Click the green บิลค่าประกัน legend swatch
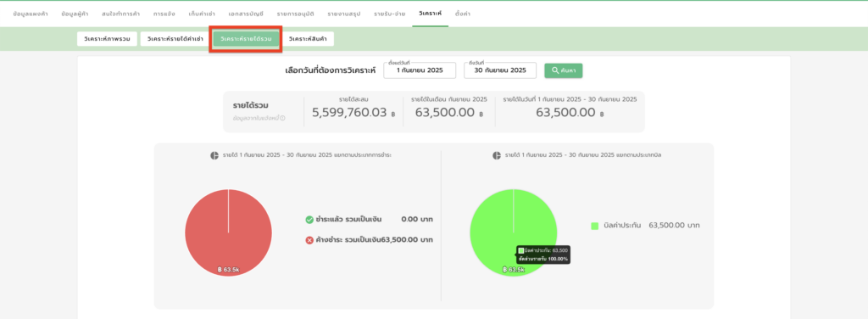868x319 pixels. tap(595, 226)
